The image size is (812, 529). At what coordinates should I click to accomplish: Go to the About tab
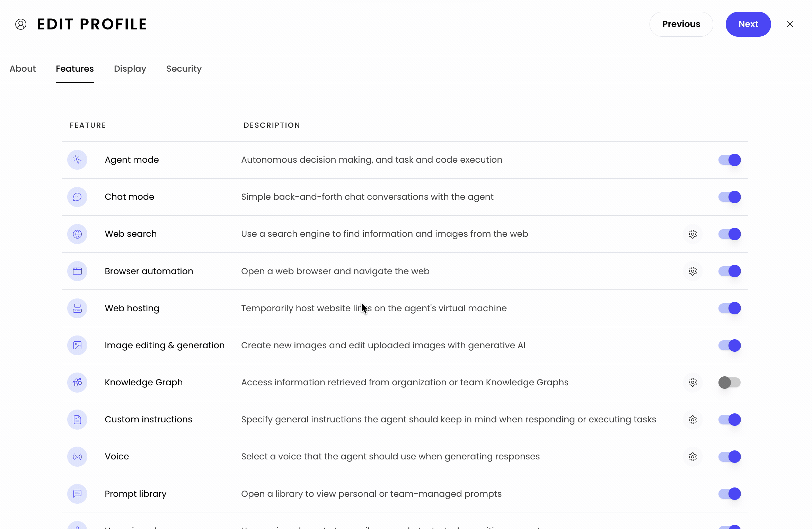[23, 69]
